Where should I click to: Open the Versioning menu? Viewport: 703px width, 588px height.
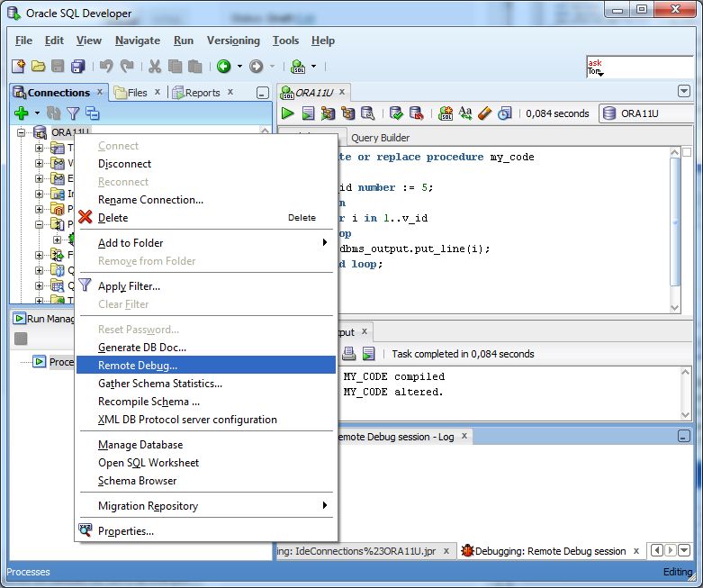233,41
